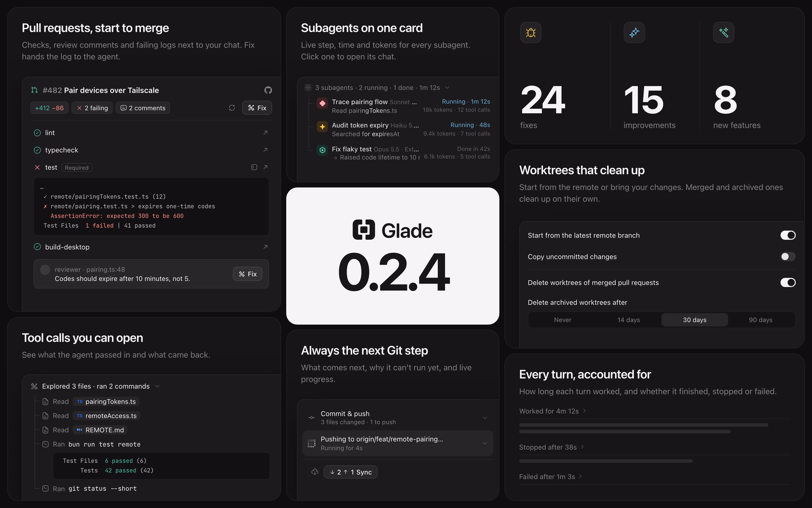The image size is (812, 508).
Task: Expand Failed after 1m 3s turn
Action: pos(551,477)
